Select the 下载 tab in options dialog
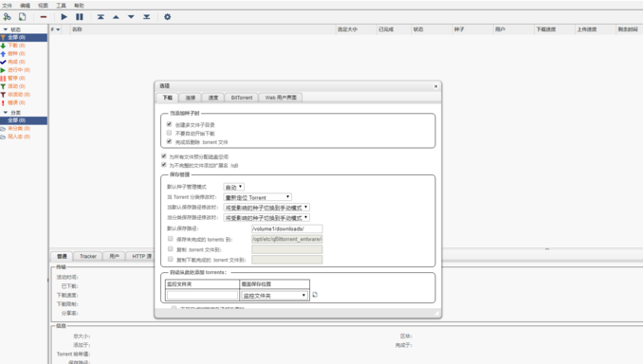 [x=167, y=98]
